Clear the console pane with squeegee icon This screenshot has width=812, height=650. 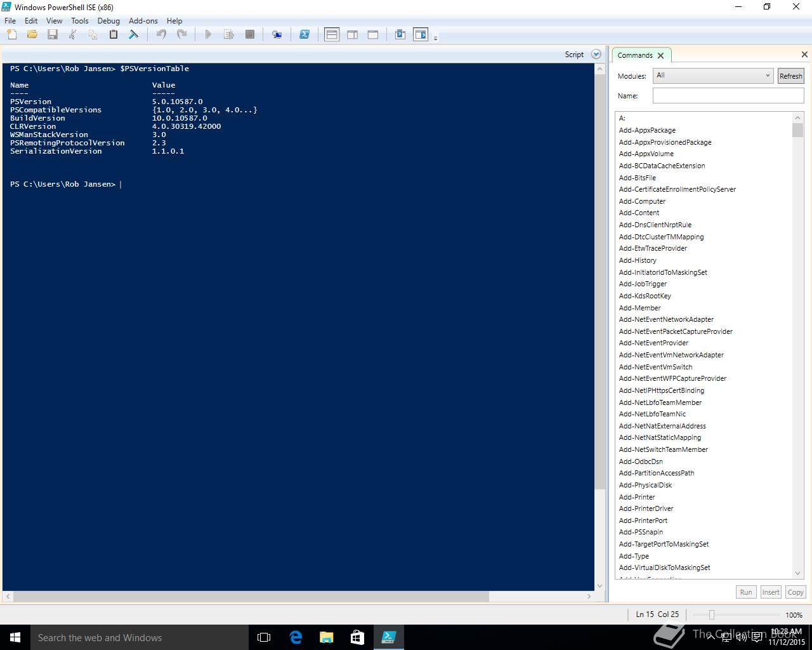[134, 35]
